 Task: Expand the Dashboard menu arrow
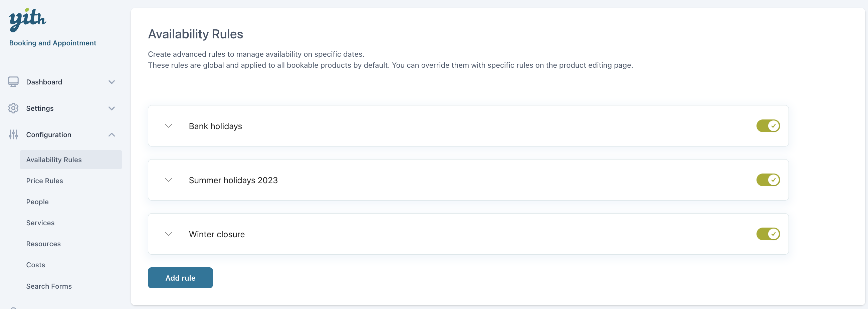[112, 82]
